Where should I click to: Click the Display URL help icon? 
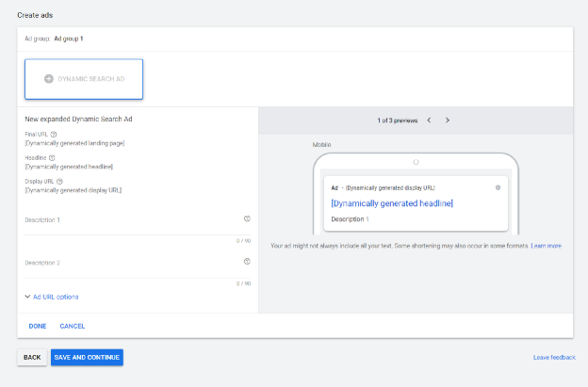(59, 182)
